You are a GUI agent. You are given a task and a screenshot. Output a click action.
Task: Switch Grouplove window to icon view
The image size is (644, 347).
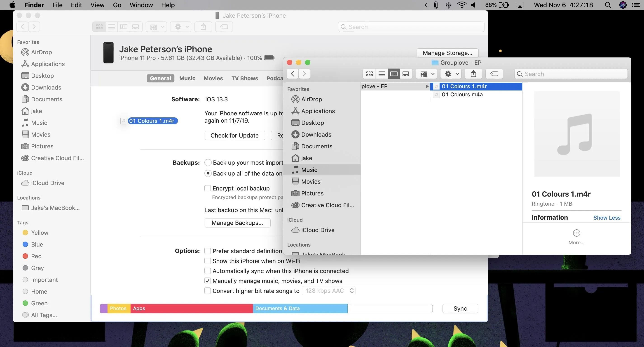369,74
